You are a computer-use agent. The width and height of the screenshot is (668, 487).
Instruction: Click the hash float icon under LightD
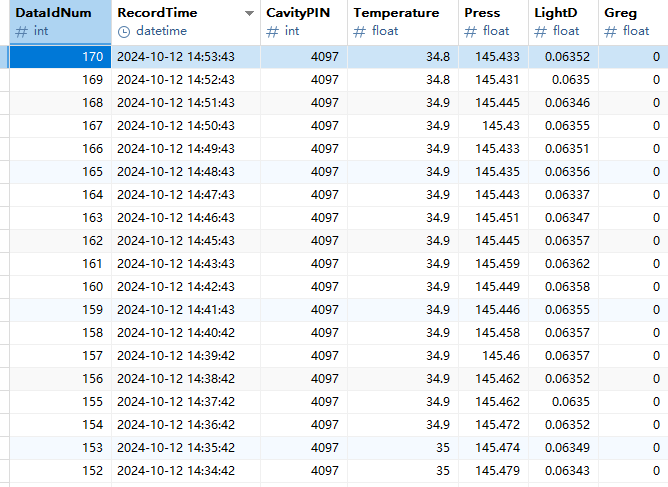pos(541,31)
